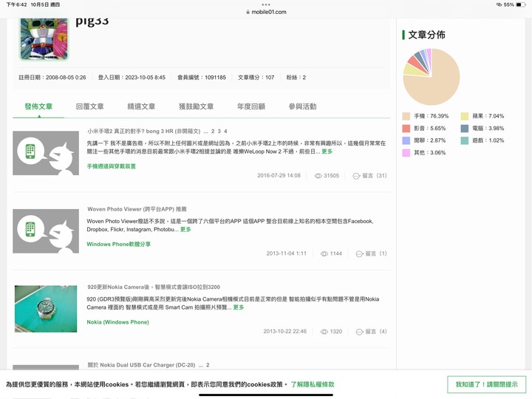Tap the battery icon in status bar
The image size is (532, 399).
[x=521, y=4]
